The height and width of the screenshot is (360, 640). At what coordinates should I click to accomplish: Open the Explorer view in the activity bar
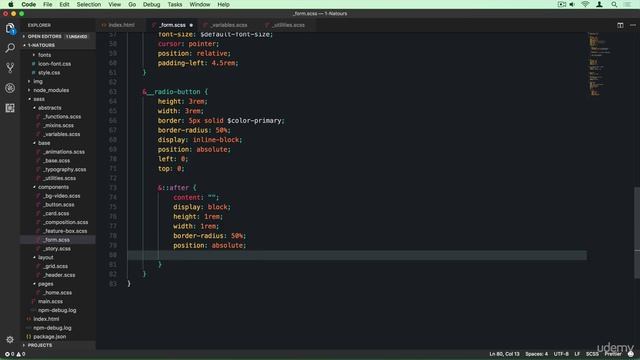(10, 28)
